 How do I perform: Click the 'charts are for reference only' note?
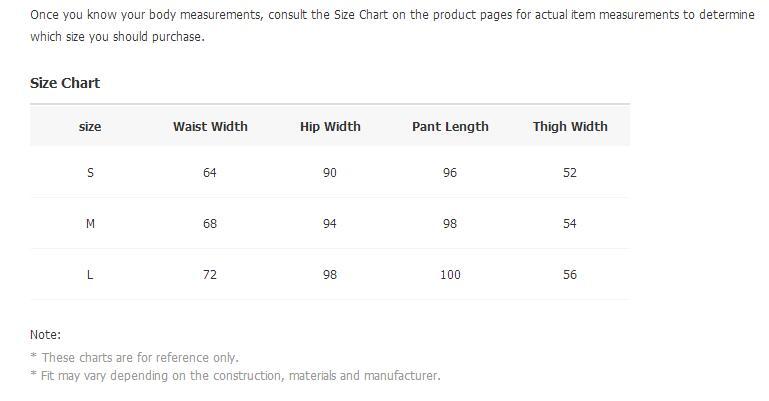tap(134, 357)
